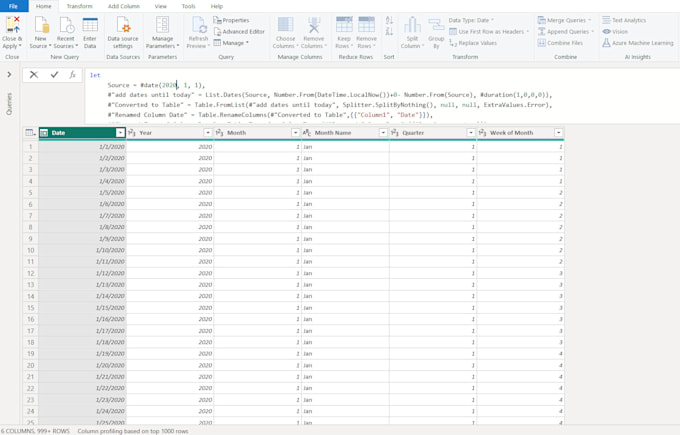Select the Quarter column header
Screen dimensions: 680x435
point(433,133)
